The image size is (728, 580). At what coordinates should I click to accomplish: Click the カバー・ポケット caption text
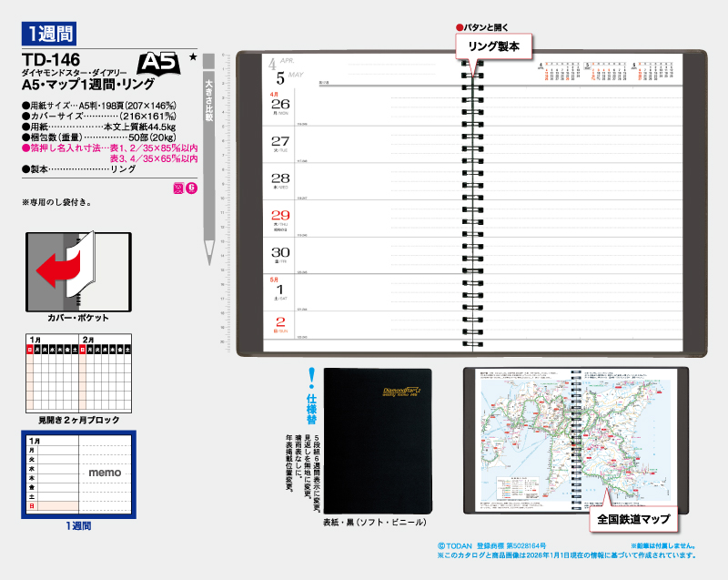click(78, 318)
